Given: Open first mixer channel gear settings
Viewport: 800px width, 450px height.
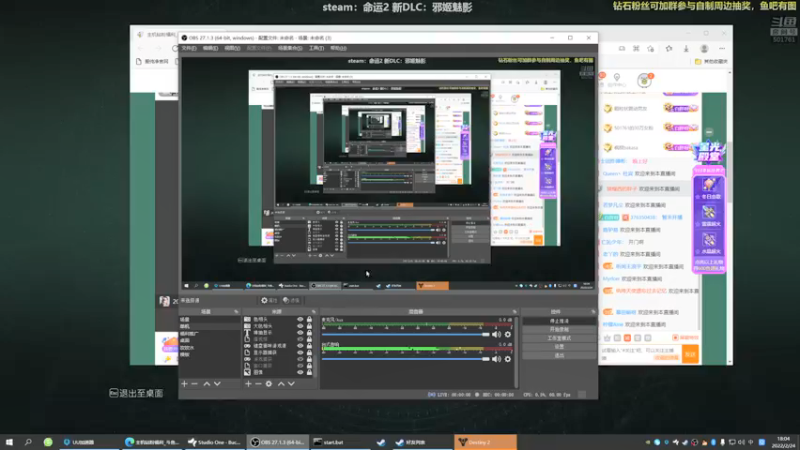Looking at the screenshot, I should pos(508,335).
